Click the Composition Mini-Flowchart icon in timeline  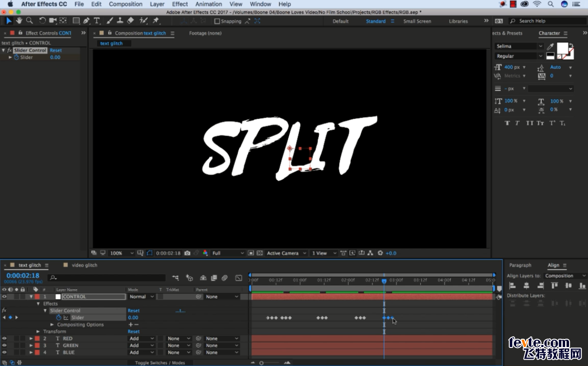pyautogui.click(x=176, y=278)
